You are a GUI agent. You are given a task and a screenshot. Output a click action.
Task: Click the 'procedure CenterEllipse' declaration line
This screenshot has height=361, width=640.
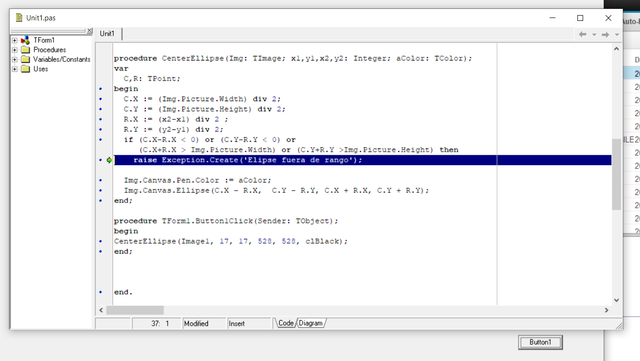(x=293, y=58)
